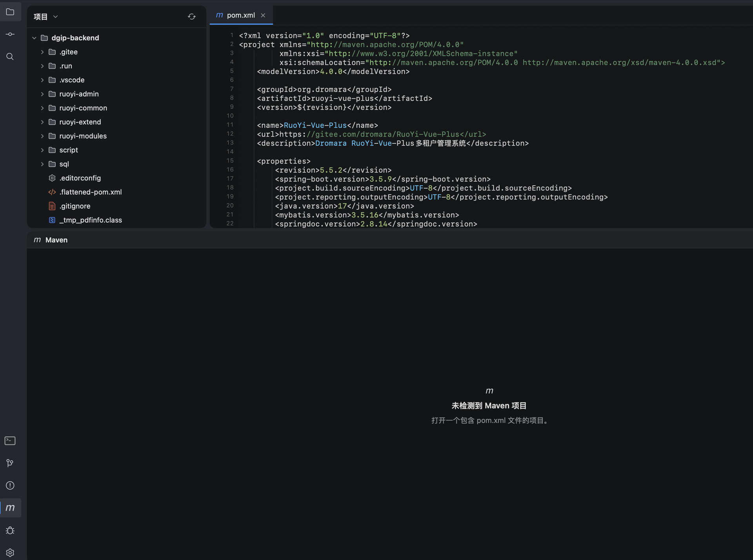The height and width of the screenshot is (560, 753).
Task: Select .flattened-pom.xml in the tree
Action: [x=91, y=192]
